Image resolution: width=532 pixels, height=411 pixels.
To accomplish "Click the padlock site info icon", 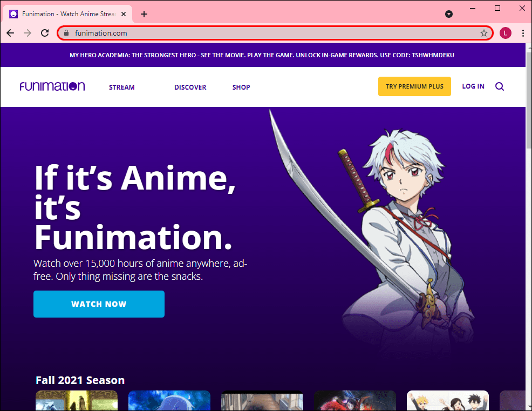I will (66, 33).
